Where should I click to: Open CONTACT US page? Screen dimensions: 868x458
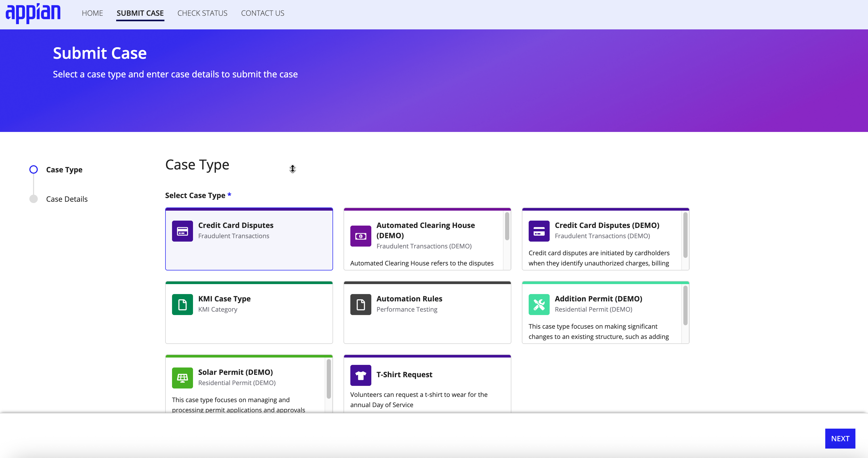click(262, 13)
